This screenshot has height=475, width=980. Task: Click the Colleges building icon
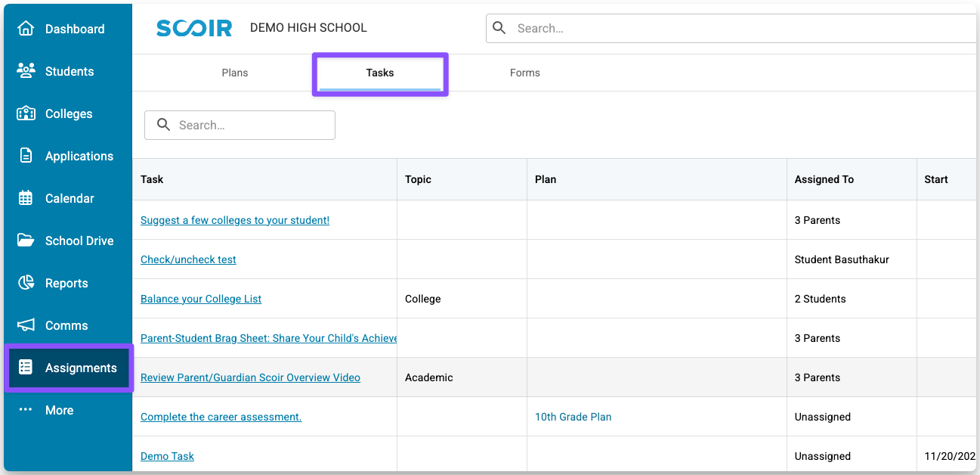pyautogui.click(x=26, y=113)
